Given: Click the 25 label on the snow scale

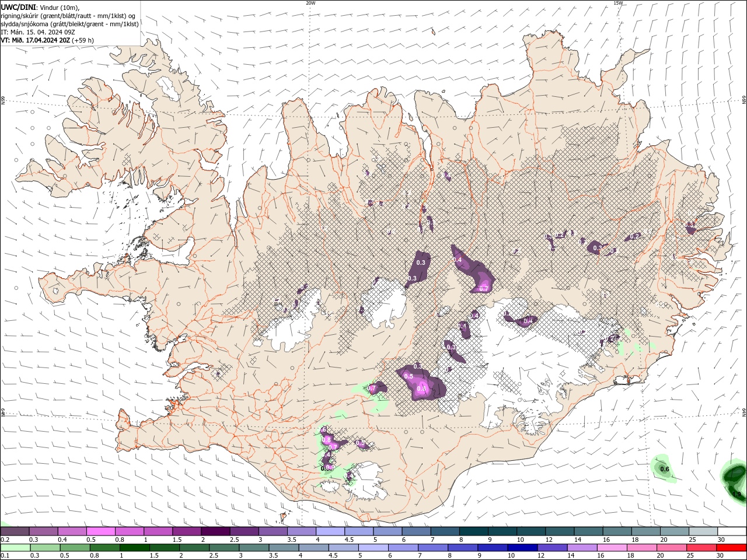Looking at the screenshot, I should pyautogui.click(x=692, y=540).
